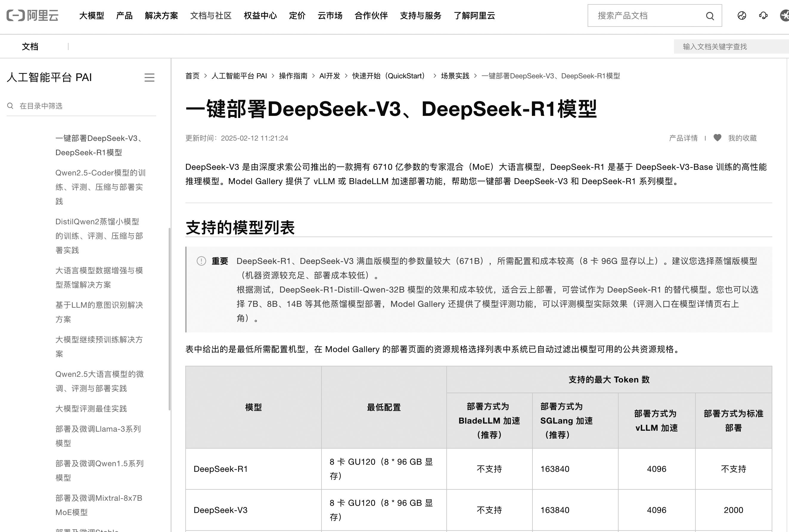Open sidebar item 基于LLM的意图识别解决方案
This screenshot has width=789, height=532.
click(99, 312)
